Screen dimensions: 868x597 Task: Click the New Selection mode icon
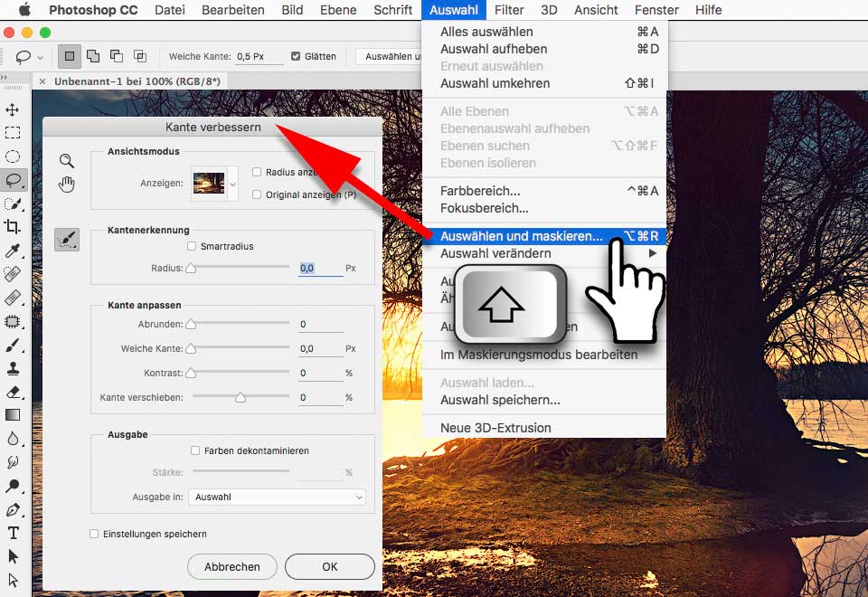click(x=70, y=56)
